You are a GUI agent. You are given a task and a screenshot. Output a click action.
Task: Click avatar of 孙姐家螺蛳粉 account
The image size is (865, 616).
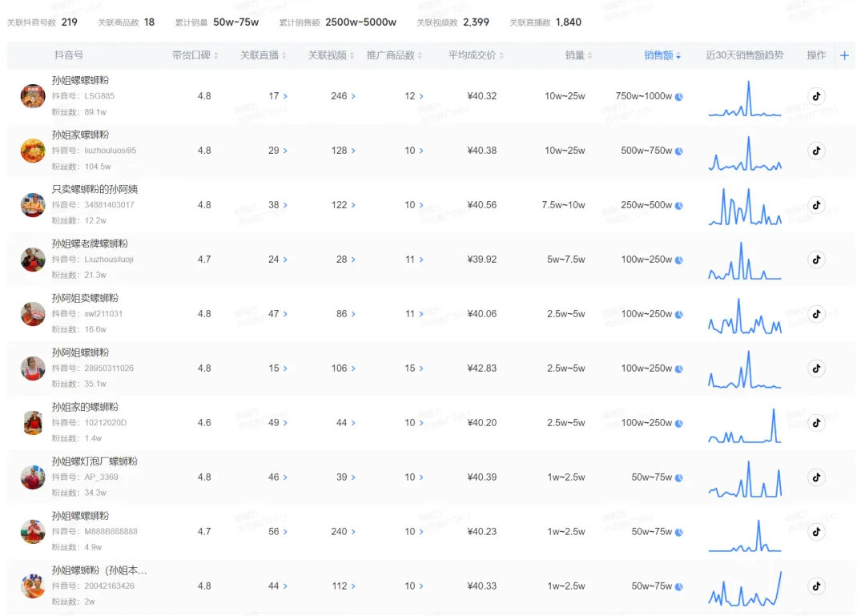[x=33, y=151]
